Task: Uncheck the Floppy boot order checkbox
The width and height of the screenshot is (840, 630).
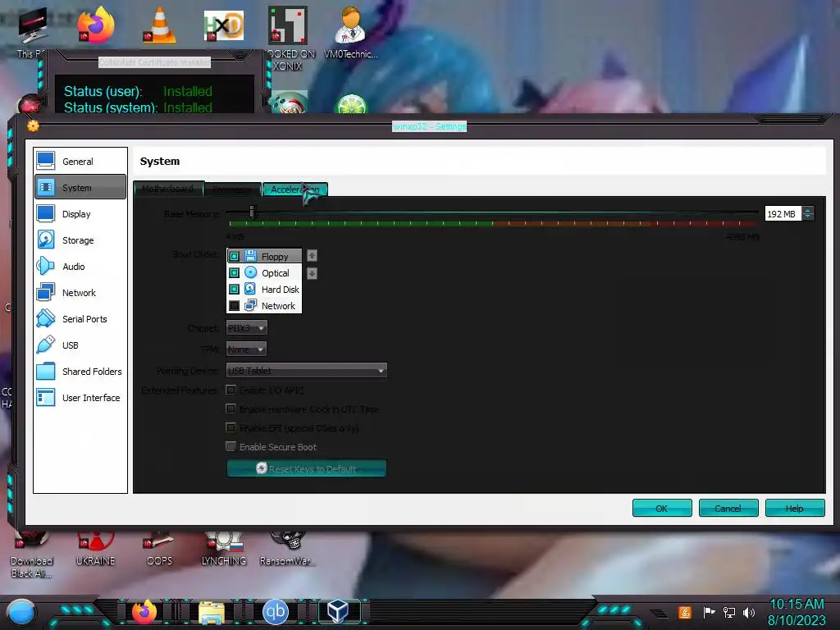Action: pos(234,257)
